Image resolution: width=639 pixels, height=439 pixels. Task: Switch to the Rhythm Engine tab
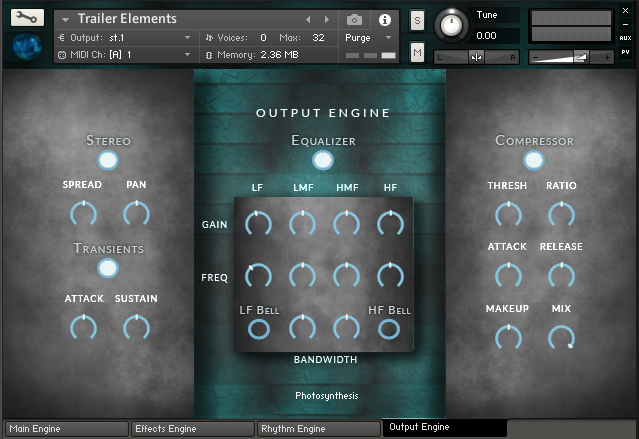pyautogui.click(x=319, y=429)
